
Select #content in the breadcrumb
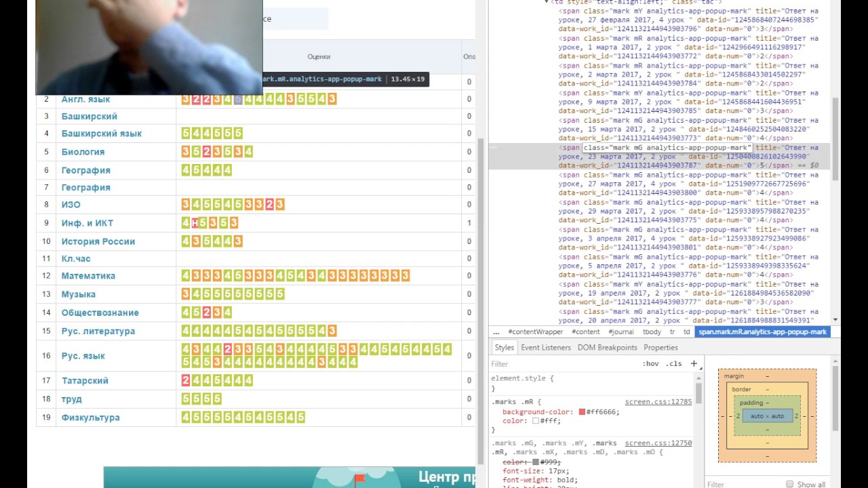[585, 332]
